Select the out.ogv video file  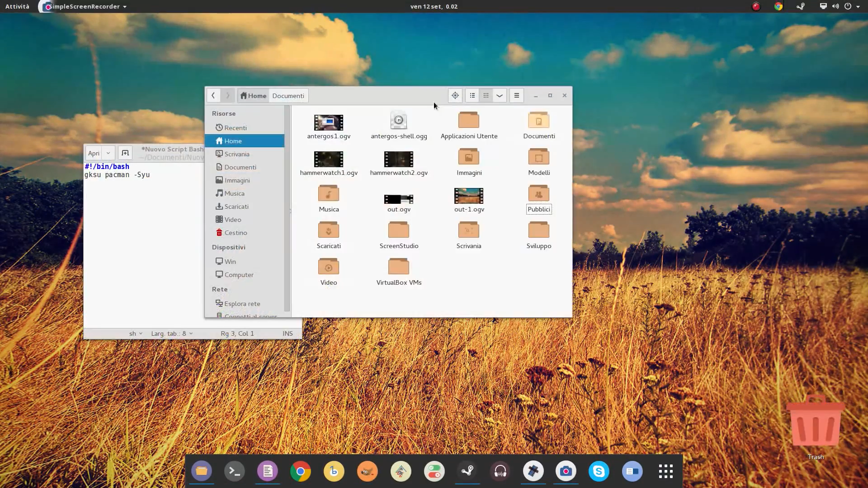[x=399, y=203]
